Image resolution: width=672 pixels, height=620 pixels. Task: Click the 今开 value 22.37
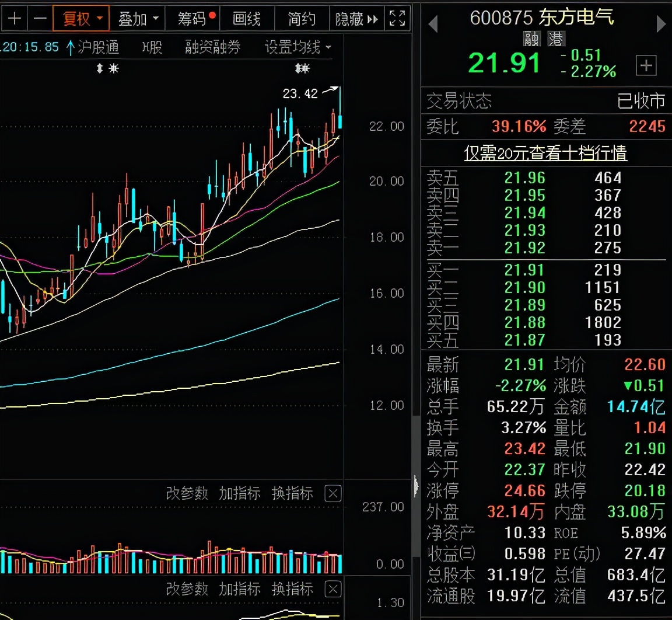click(x=524, y=469)
